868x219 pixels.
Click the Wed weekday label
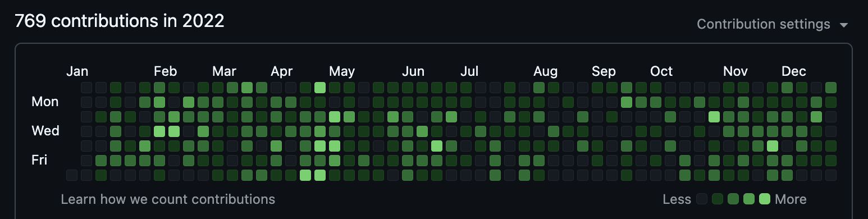[x=45, y=131]
